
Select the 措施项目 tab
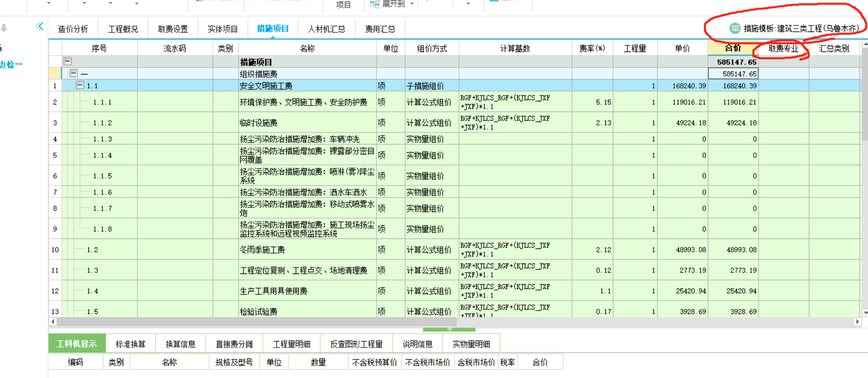pos(273,29)
